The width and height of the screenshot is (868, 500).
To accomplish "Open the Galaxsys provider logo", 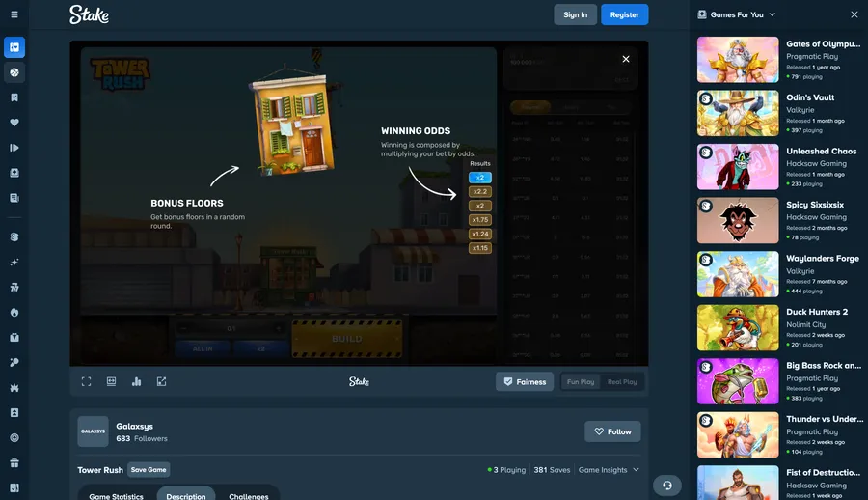I will coord(93,431).
